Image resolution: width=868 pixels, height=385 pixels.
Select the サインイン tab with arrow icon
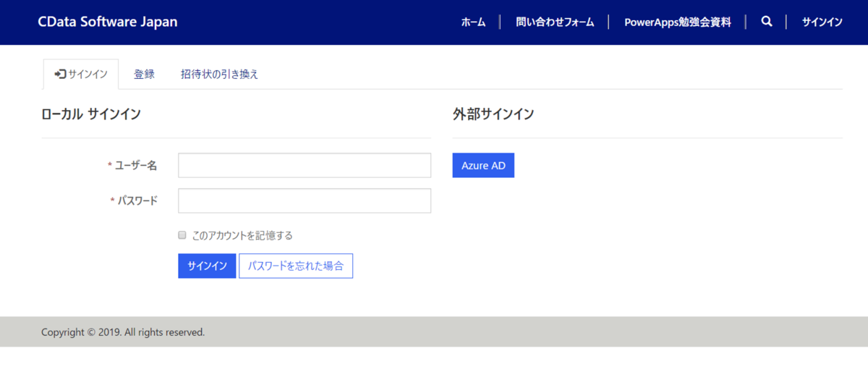coord(81,75)
